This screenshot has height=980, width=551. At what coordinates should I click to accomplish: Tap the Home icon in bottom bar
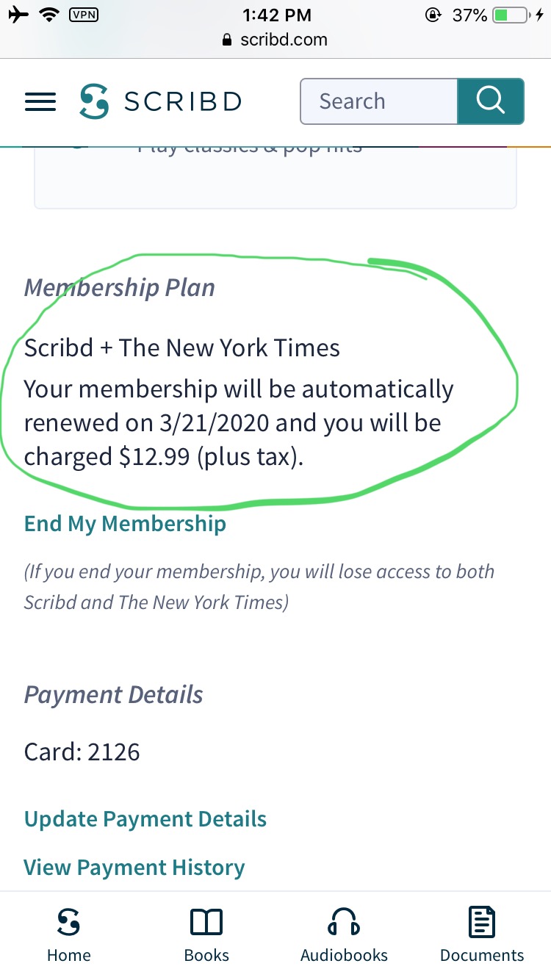pos(69,923)
